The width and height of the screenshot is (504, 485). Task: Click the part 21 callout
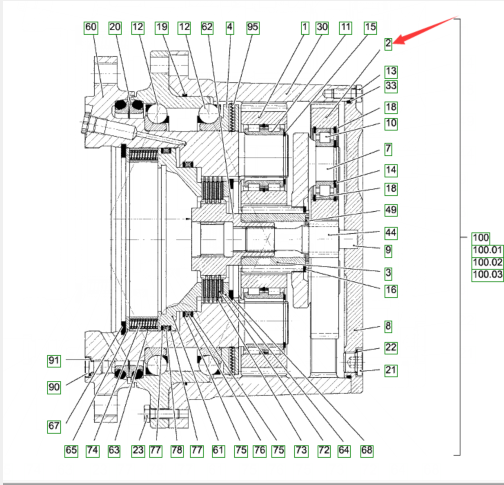click(391, 370)
